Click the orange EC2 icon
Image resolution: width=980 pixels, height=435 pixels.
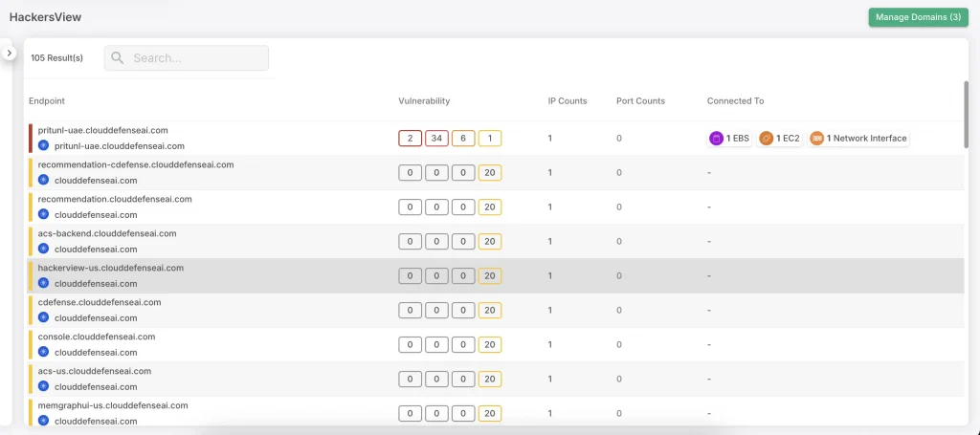766,139
